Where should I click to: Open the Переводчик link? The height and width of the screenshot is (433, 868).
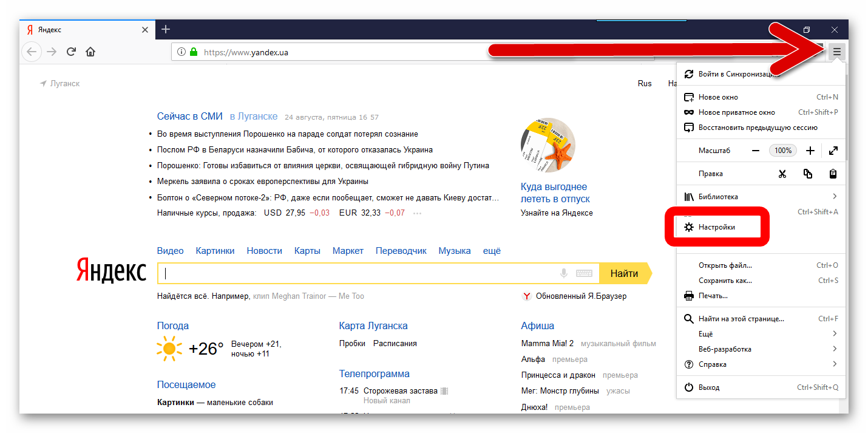coord(401,251)
